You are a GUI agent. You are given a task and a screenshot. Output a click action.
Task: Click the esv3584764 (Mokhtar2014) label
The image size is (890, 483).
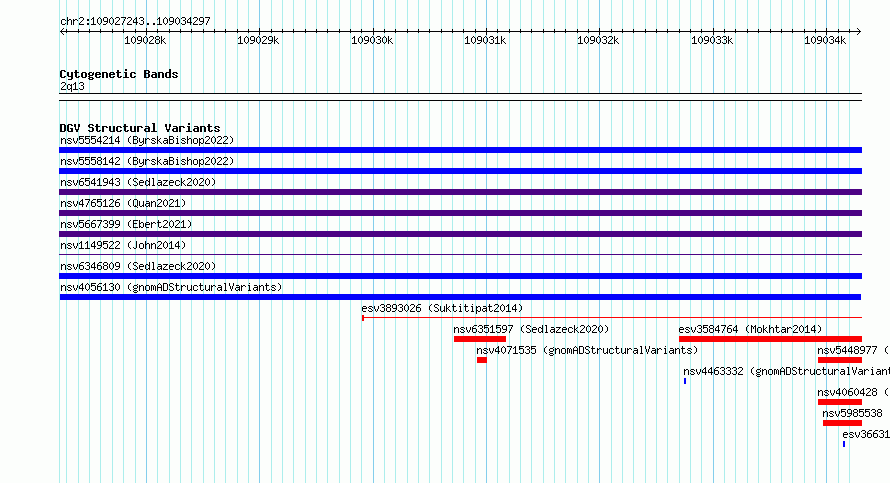pos(750,329)
